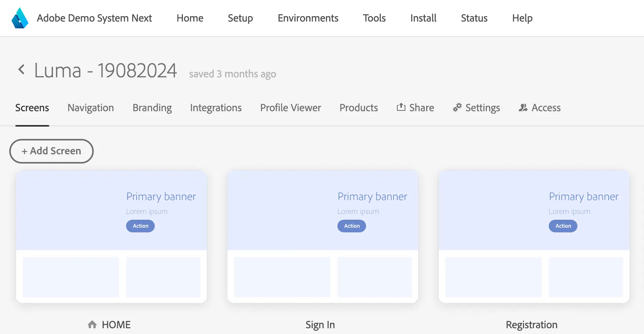Switch to the Profile Viewer tab

point(290,108)
